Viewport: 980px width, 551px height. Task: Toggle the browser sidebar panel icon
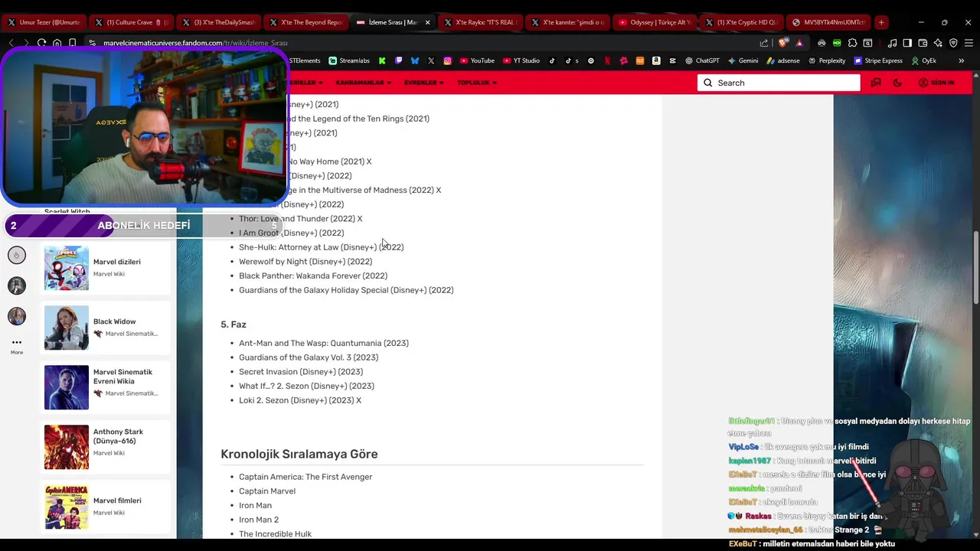click(907, 43)
